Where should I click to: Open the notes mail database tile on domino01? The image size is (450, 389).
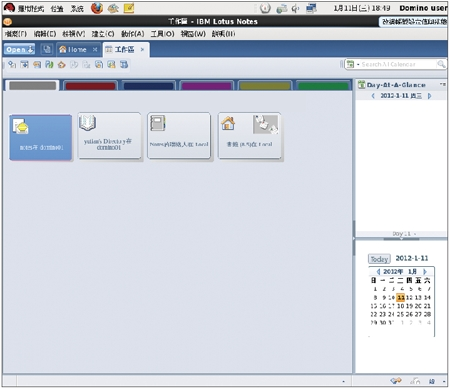[41, 137]
